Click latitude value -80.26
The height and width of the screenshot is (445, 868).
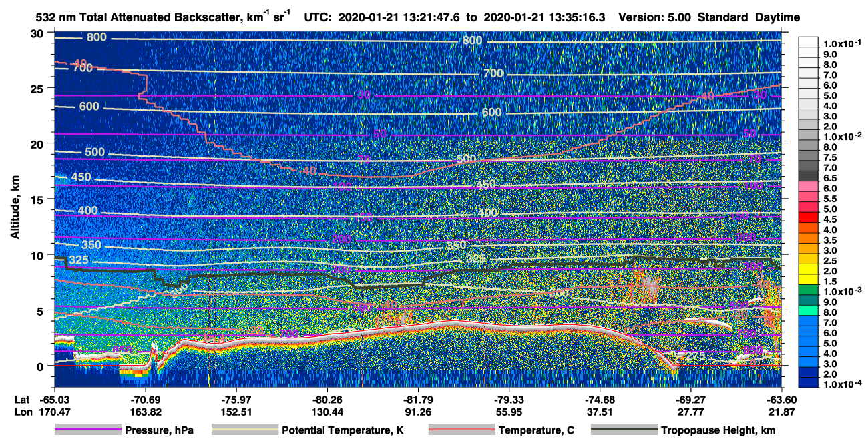pyautogui.click(x=327, y=400)
